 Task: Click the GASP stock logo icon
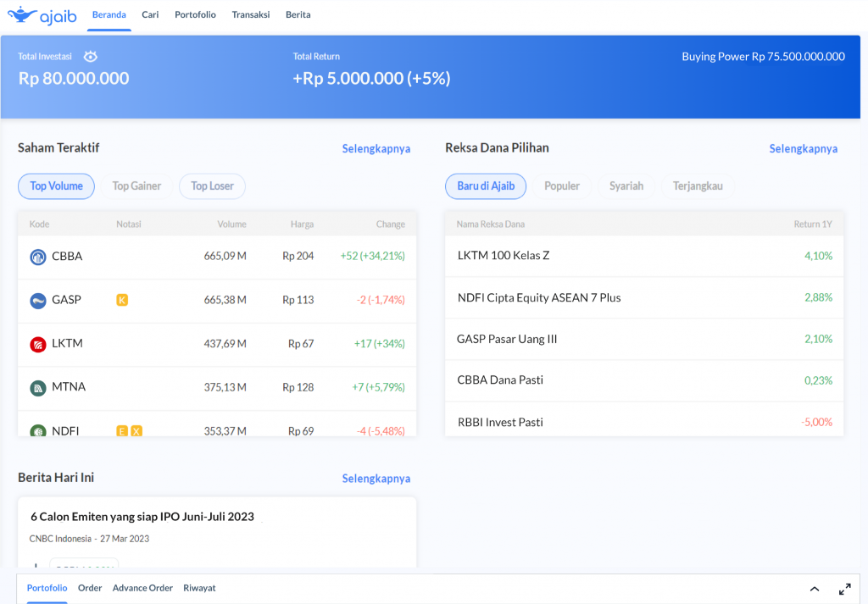coord(37,301)
